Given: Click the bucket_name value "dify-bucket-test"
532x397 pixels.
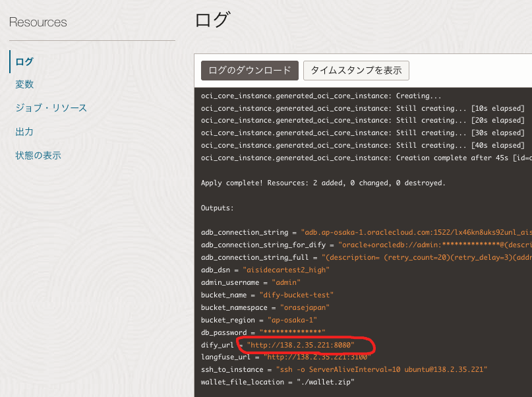Looking at the screenshot, I should pyautogui.click(x=297, y=295).
